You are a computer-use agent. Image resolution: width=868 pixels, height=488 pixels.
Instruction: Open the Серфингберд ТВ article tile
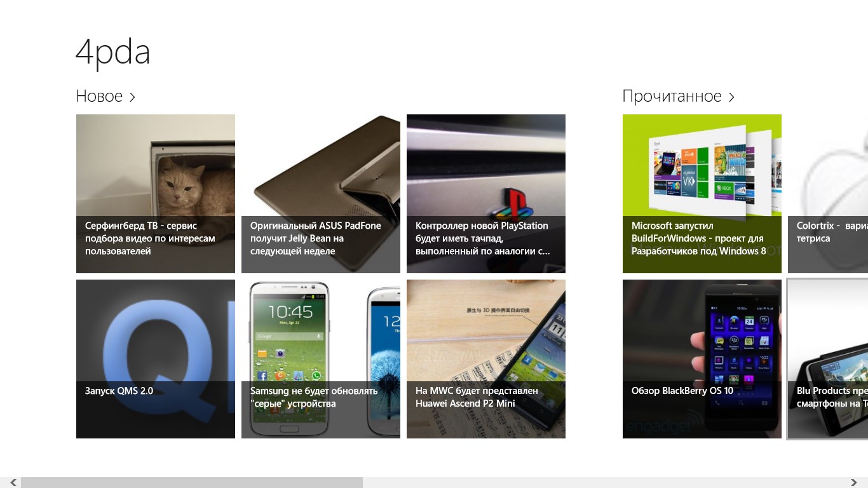(156, 194)
